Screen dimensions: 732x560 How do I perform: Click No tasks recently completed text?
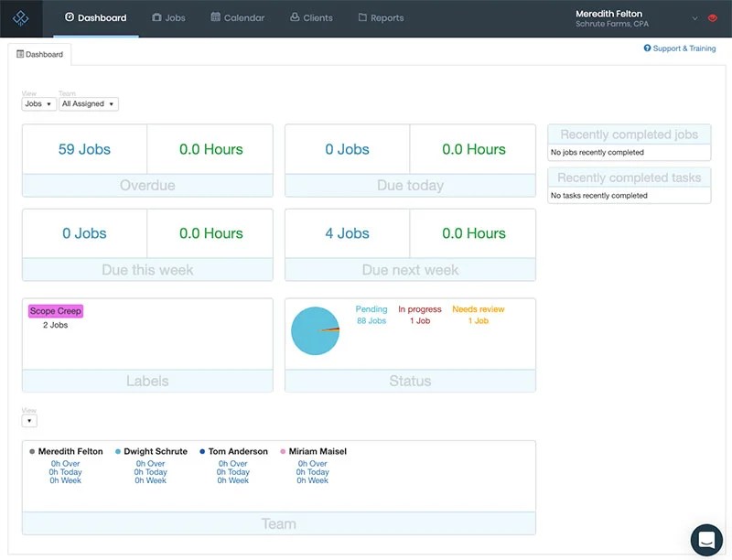point(599,196)
